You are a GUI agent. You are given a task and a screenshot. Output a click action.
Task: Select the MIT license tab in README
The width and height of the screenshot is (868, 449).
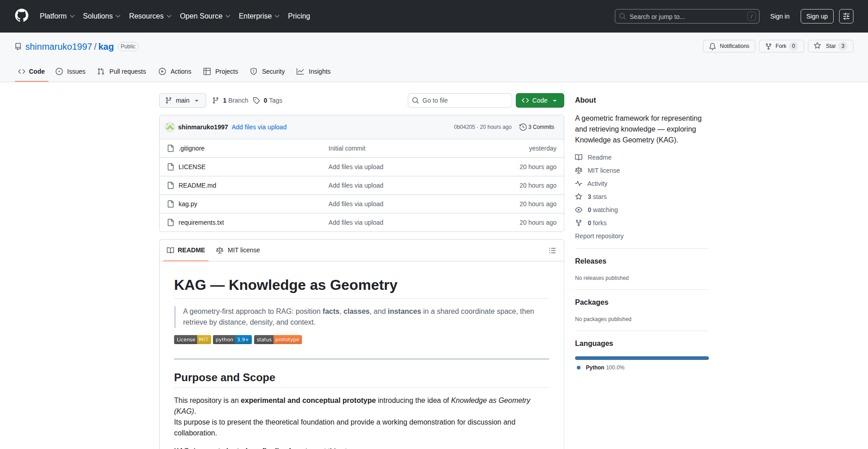[238, 250]
